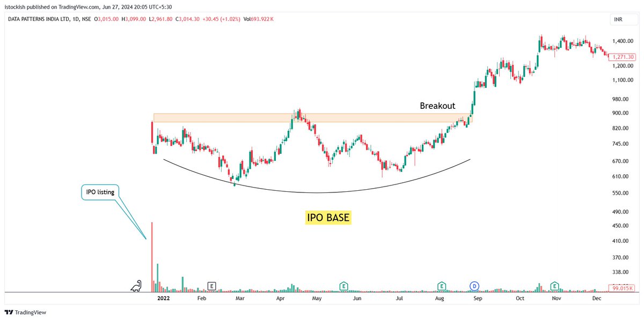Click the IPO BASE highlighted label
Image resolution: width=644 pixels, height=320 pixels.
click(x=328, y=218)
